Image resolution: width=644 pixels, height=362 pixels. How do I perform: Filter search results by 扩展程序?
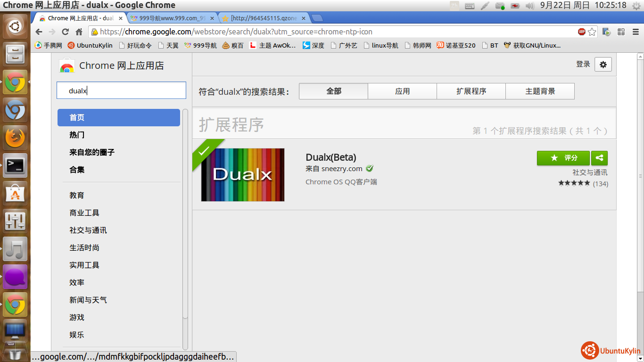pos(471,91)
